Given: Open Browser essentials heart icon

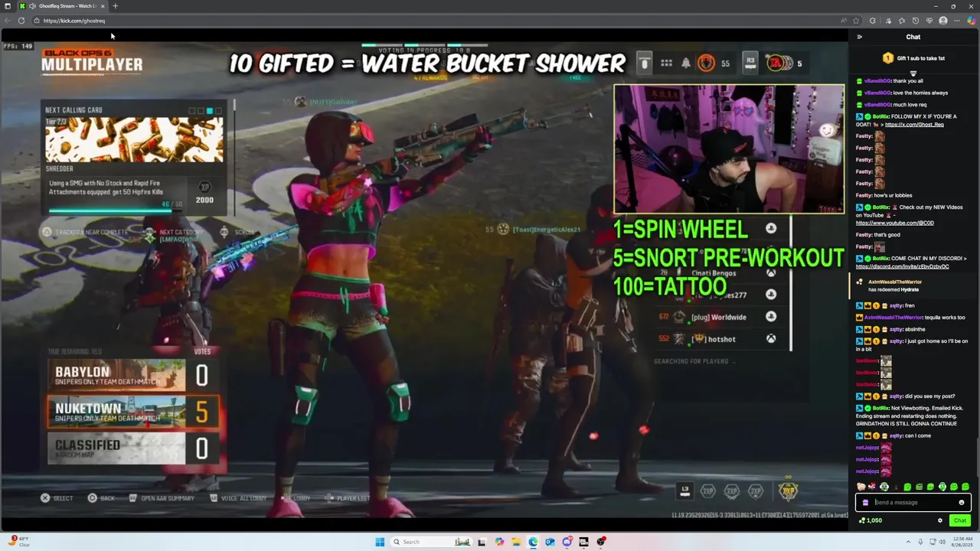Looking at the screenshot, I should [929, 21].
